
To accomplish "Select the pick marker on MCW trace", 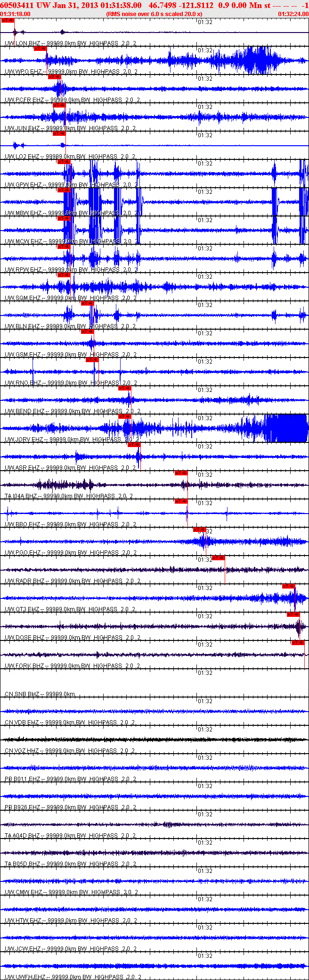I will tap(64, 218).
